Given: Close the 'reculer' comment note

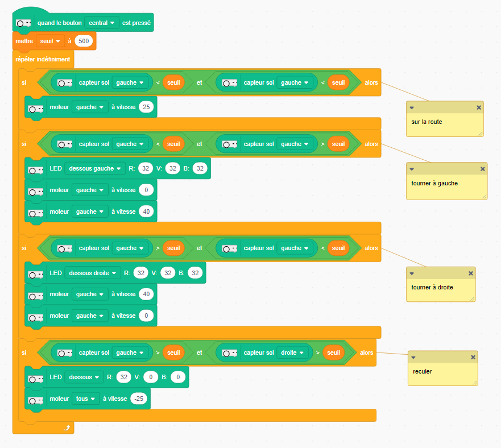Looking at the screenshot, I should [x=473, y=357].
